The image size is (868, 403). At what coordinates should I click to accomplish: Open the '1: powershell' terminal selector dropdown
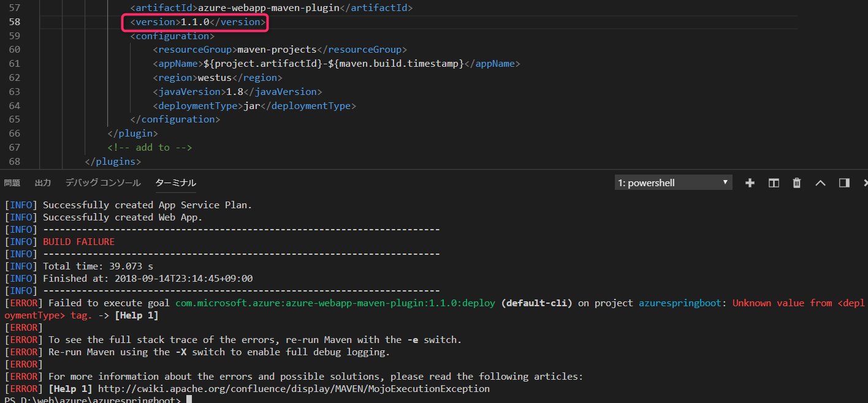tap(674, 183)
